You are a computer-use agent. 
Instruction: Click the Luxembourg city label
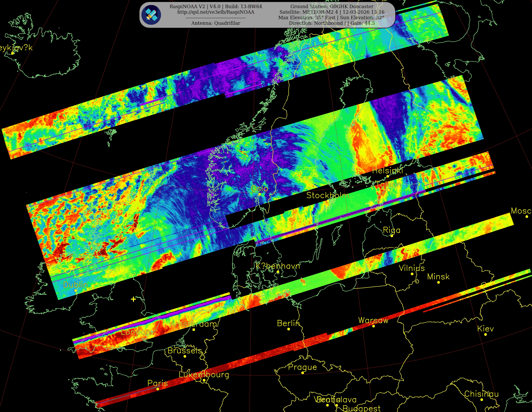[x=204, y=375]
